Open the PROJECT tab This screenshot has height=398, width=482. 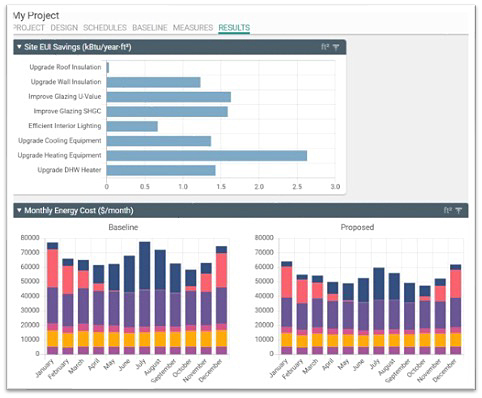tap(29, 28)
